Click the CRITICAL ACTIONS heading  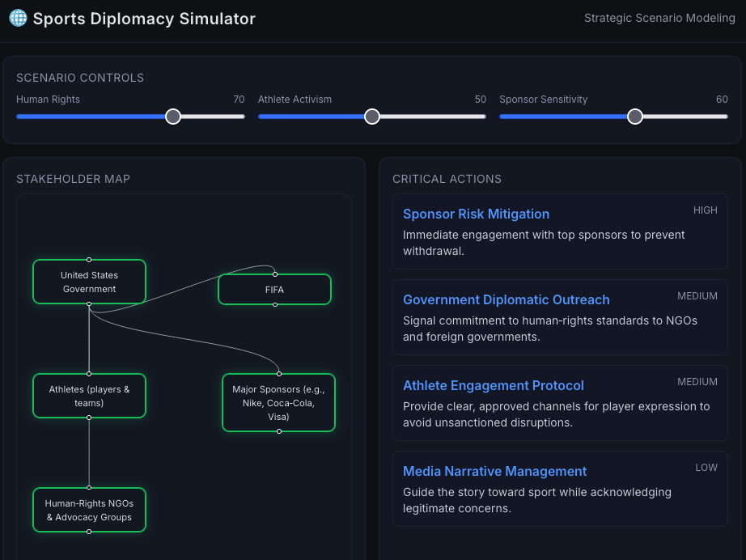(x=447, y=179)
